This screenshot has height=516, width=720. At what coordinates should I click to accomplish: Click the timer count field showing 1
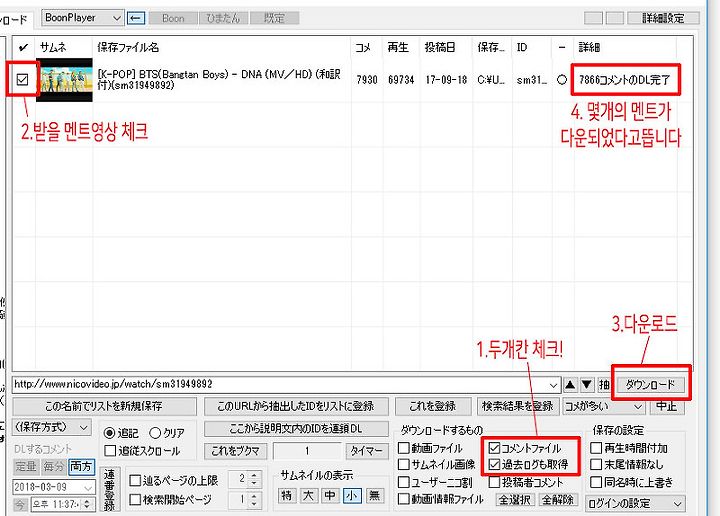(x=307, y=451)
